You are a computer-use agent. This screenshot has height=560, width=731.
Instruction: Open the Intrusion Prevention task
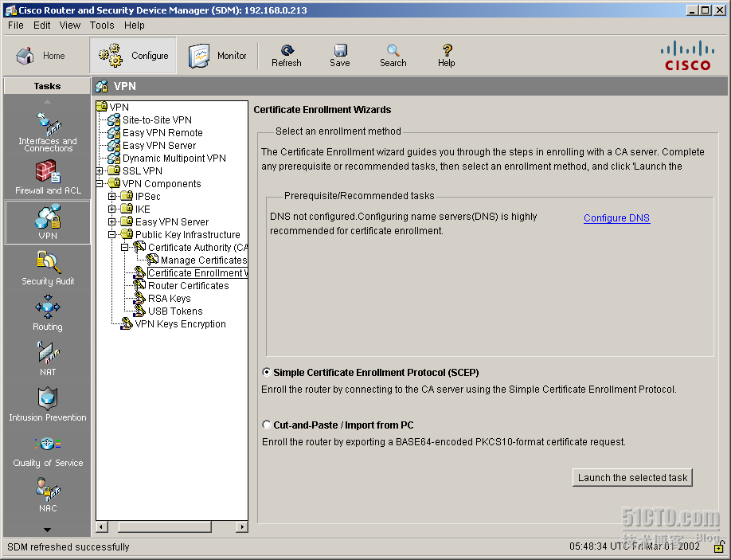(x=48, y=405)
